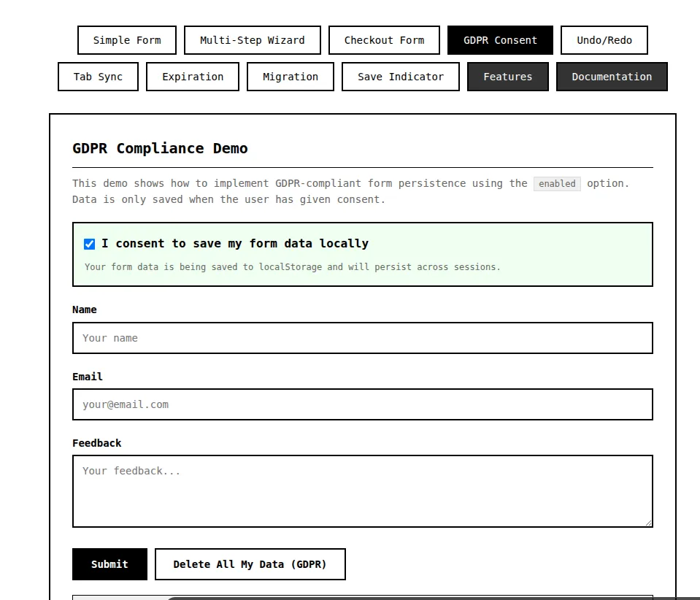700x600 pixels.
Task: Click the Email field label
Action: pos(88,377)
